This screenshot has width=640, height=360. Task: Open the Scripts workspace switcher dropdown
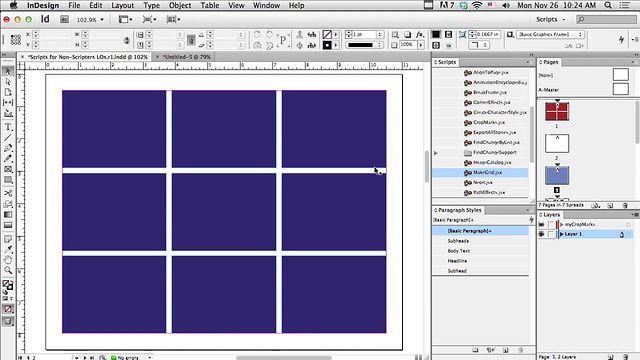pos(551,19)
